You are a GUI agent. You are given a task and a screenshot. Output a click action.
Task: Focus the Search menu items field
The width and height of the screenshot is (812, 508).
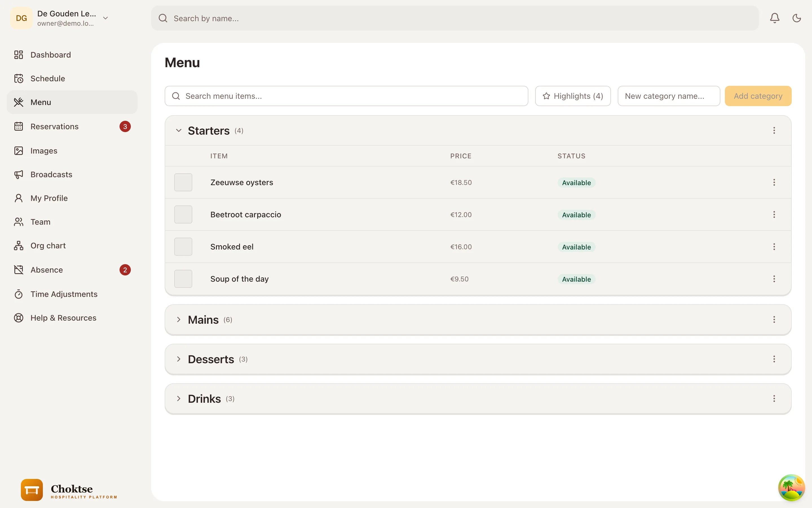pos(346,96)
